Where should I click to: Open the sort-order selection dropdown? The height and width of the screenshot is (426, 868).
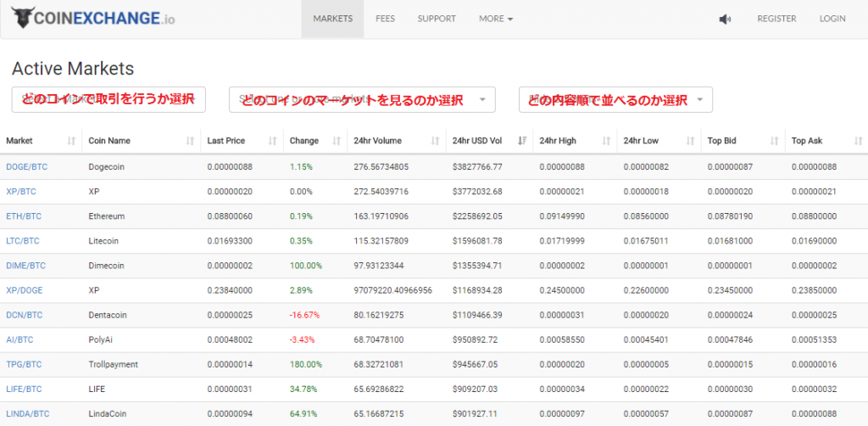[x=615, y=100]
